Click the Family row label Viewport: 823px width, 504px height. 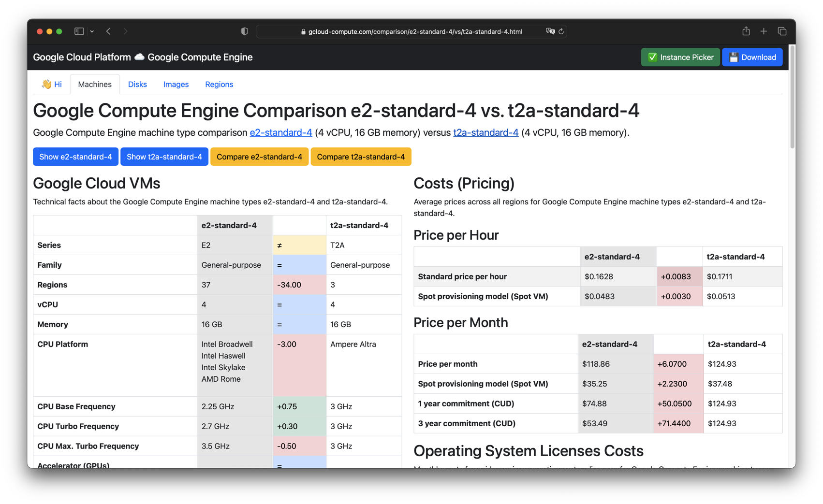pos(49,265)
